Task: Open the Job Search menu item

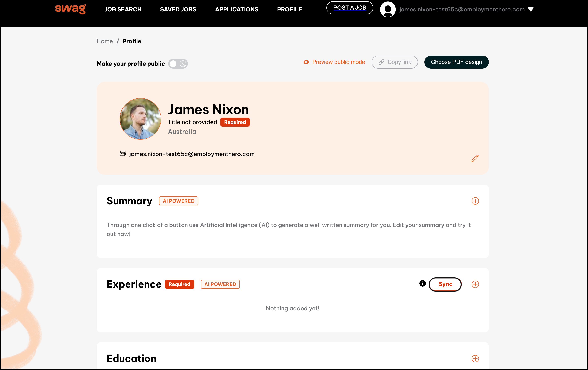Action: click(123, 9)
